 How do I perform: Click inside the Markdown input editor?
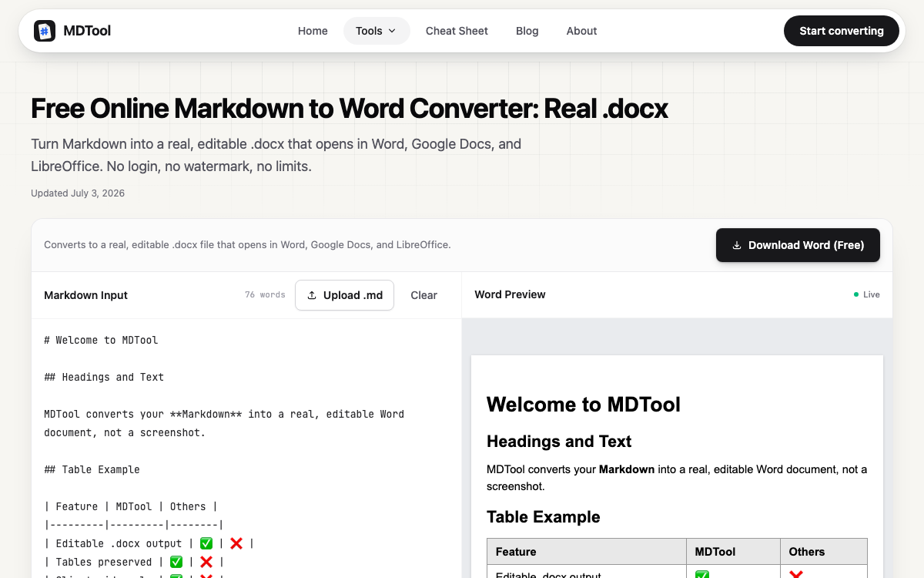[246, 449]
